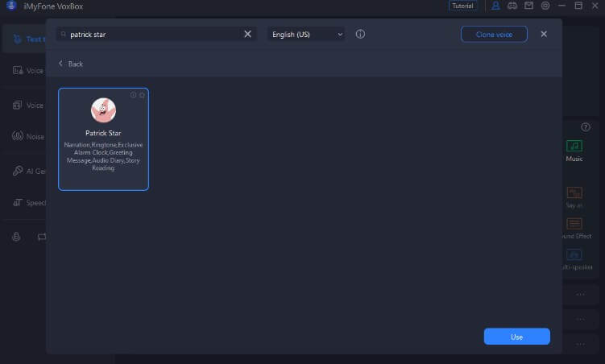Click the microphone record icon in sidebar
The height and width of the screenshot is (364, 605).
[16, 237]
